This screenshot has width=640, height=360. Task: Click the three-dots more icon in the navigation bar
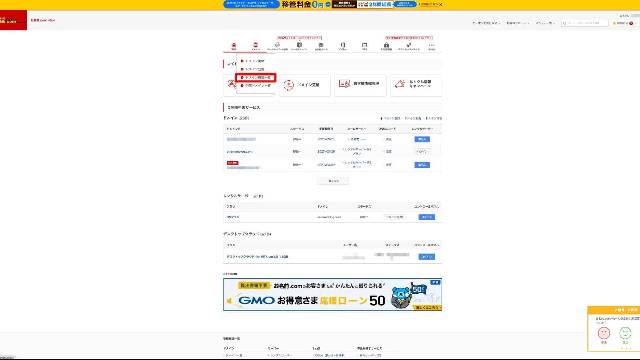click(x=431, y=46)
